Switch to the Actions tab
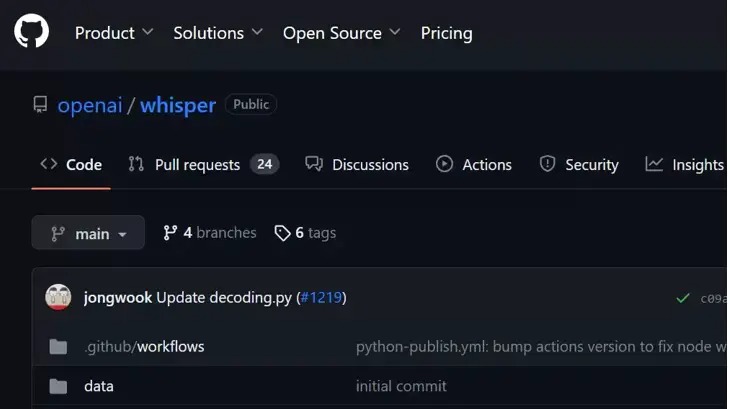This screenshot has width=730, height=409. point(473,165)
